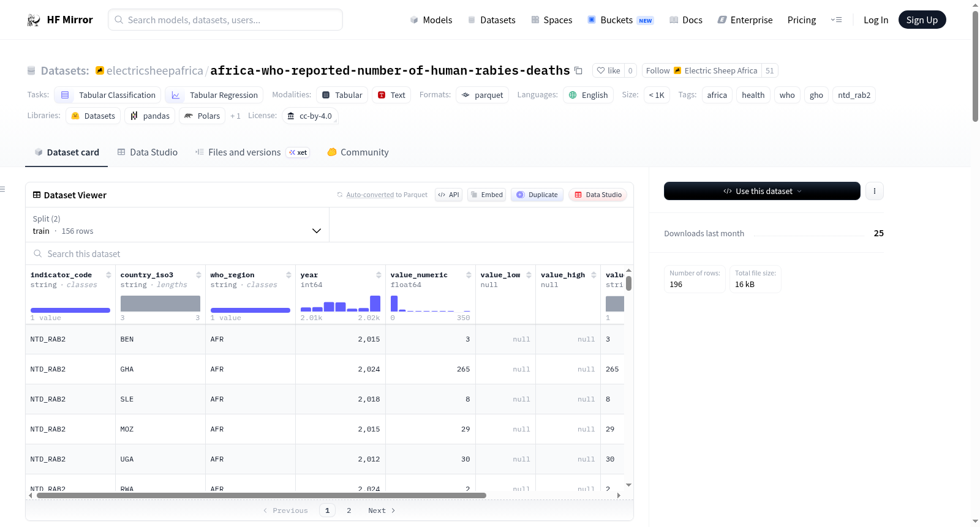This screenshot has height=527, width=980.
Task: Click the Embed button
Action: coord(486,195)
